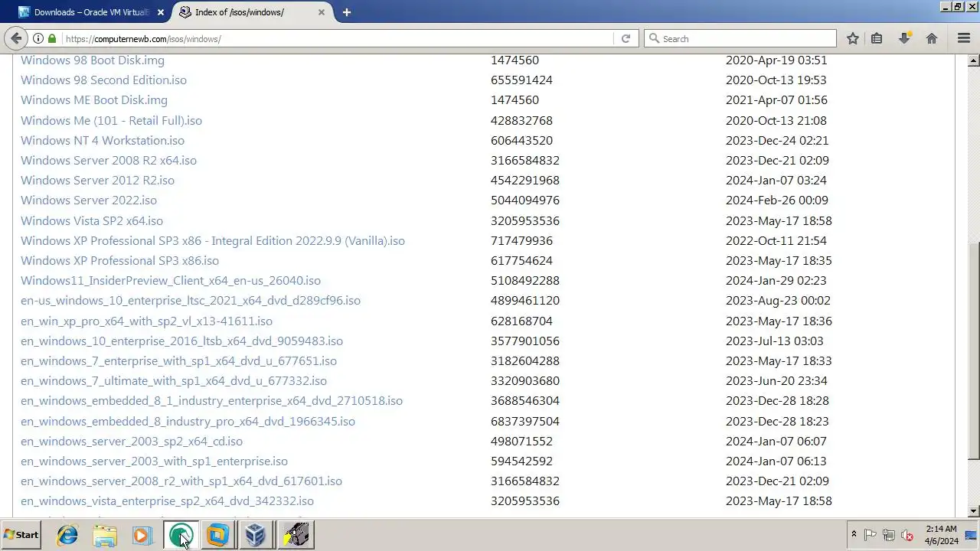Open the clock showing 2:14 AM
This screenshot has width=980, height=551.
(941, 535)
